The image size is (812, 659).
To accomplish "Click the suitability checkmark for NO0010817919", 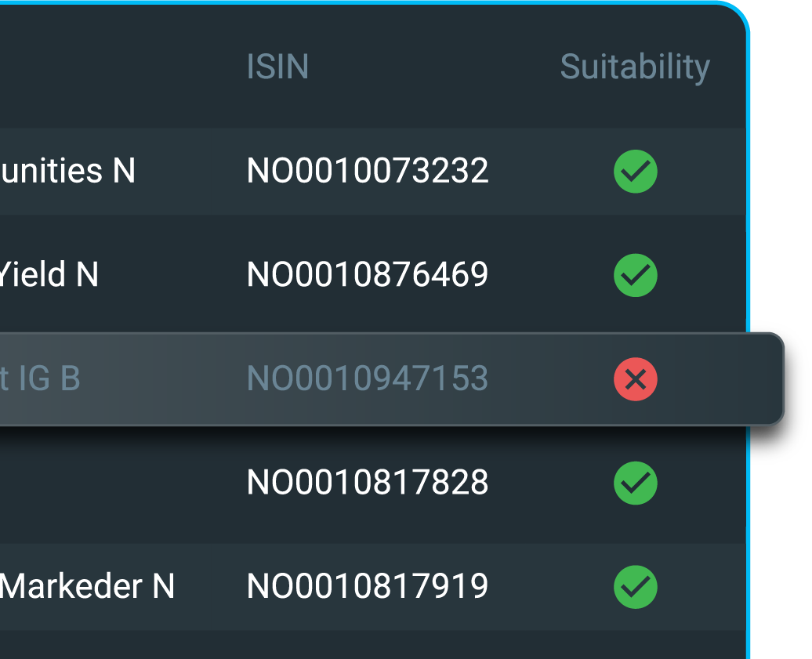I will (636, 587).
